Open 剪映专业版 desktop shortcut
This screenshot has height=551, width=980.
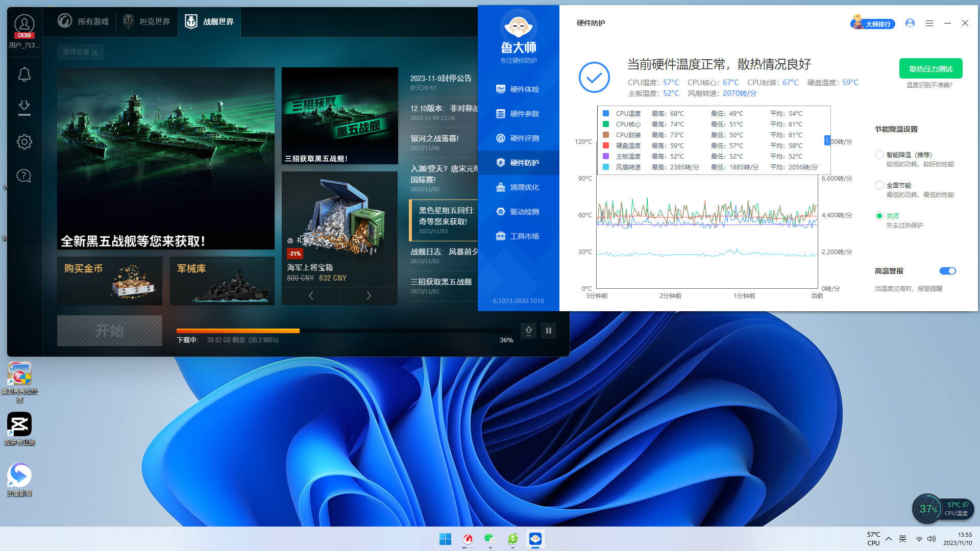(19, 429)
